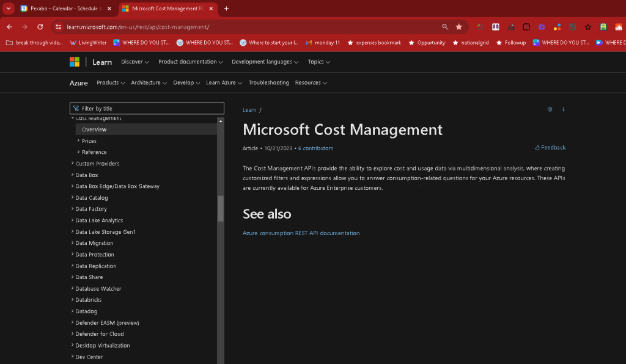Open the Product documentation menu

[191, 62]
